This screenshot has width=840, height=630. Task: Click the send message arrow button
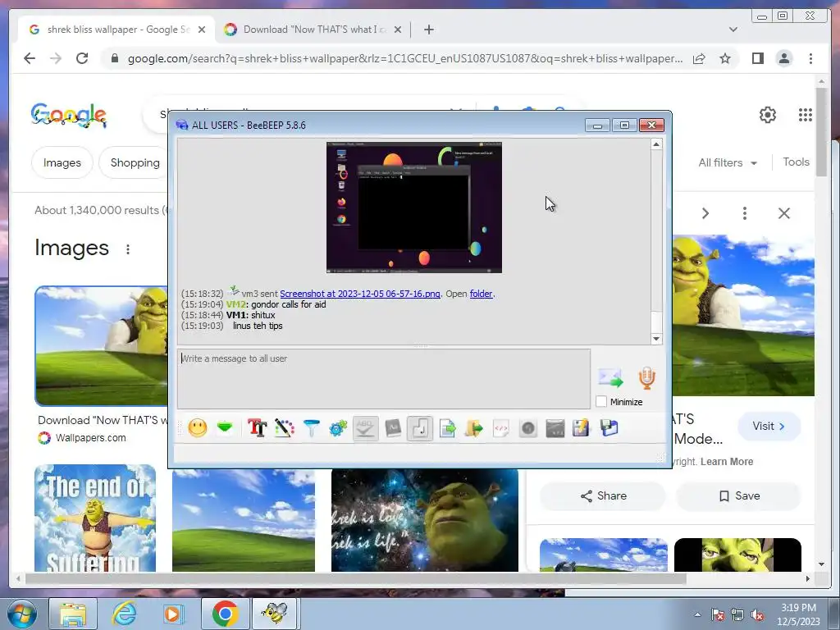610,378
